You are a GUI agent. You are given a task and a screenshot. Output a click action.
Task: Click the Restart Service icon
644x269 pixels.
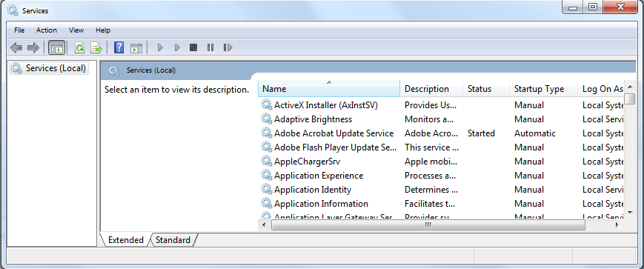(228, 47)
